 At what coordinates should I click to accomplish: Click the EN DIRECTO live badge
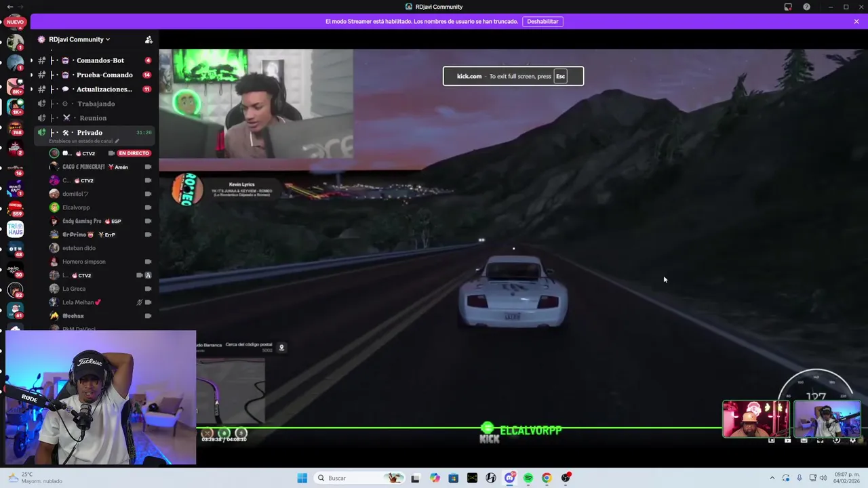click(x=134, y=153)
